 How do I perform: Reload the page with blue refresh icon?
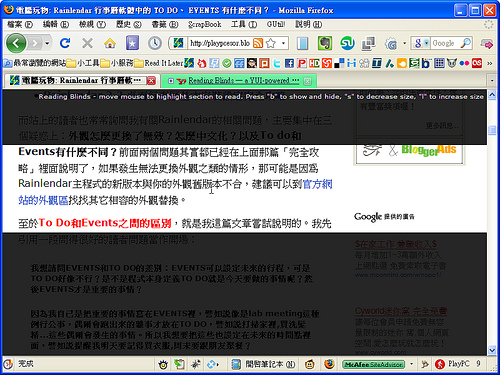tap(65, 43)
